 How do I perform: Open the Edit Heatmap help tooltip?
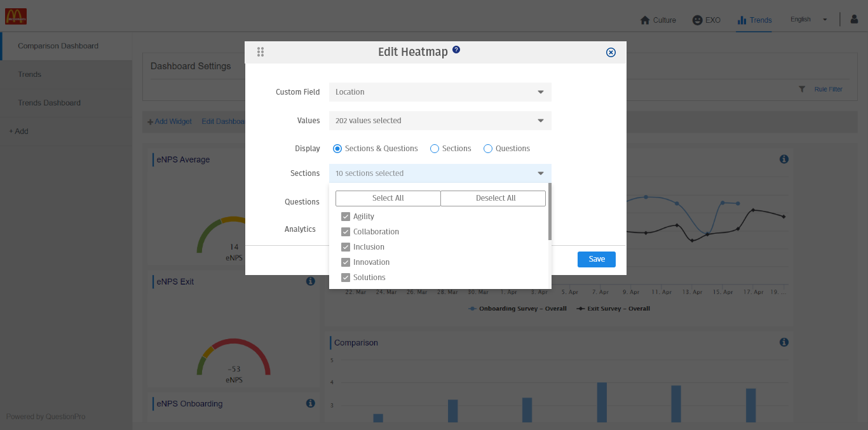[456, 50]
